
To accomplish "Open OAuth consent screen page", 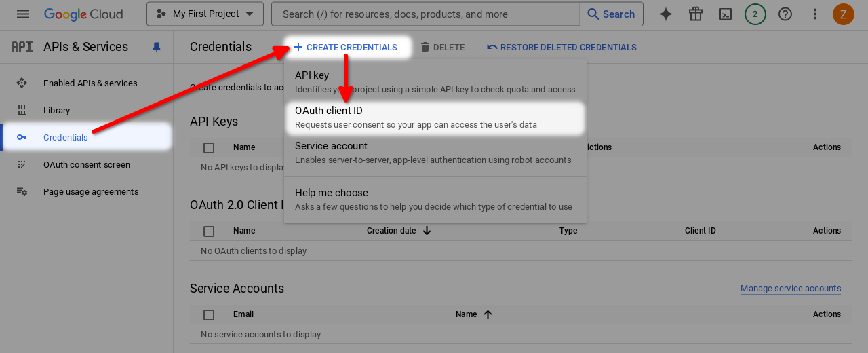I will click(87, 164).
